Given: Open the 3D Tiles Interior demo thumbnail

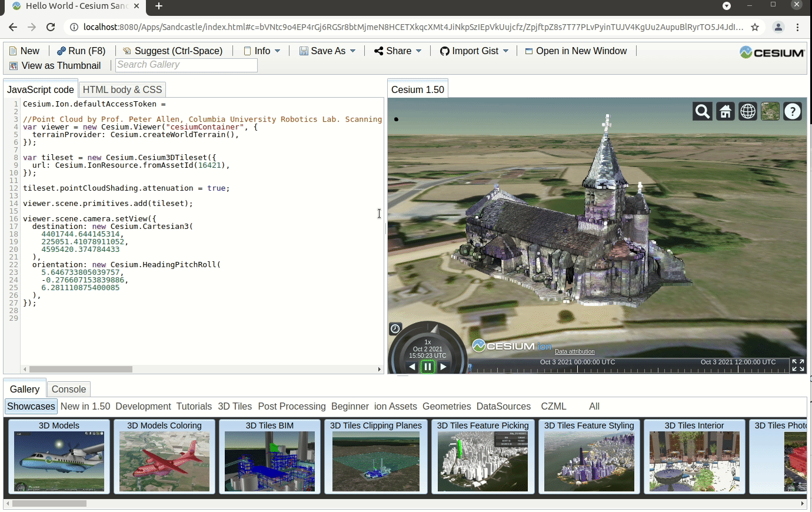Looking at the screenshot, I should (694, 457).
